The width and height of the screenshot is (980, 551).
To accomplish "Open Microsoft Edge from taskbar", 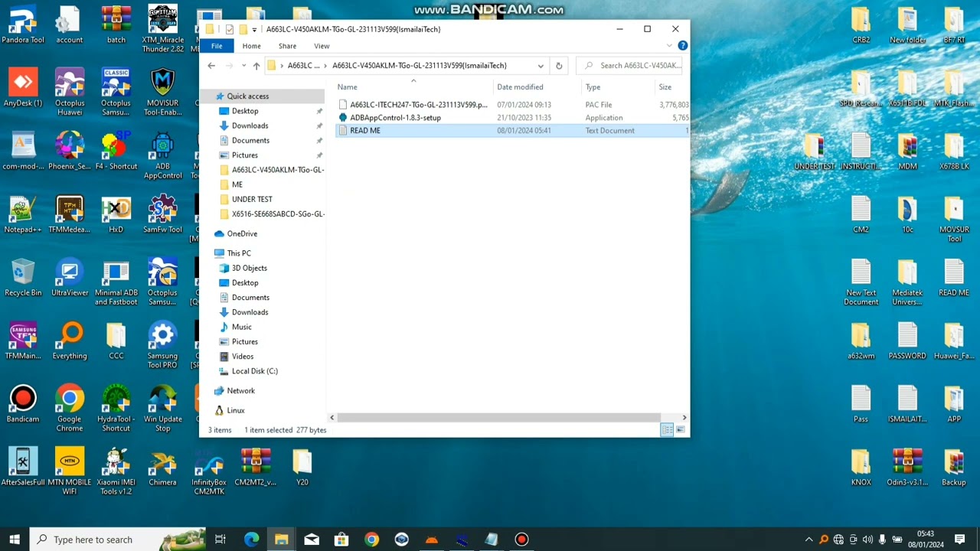I will pos(251,540).
